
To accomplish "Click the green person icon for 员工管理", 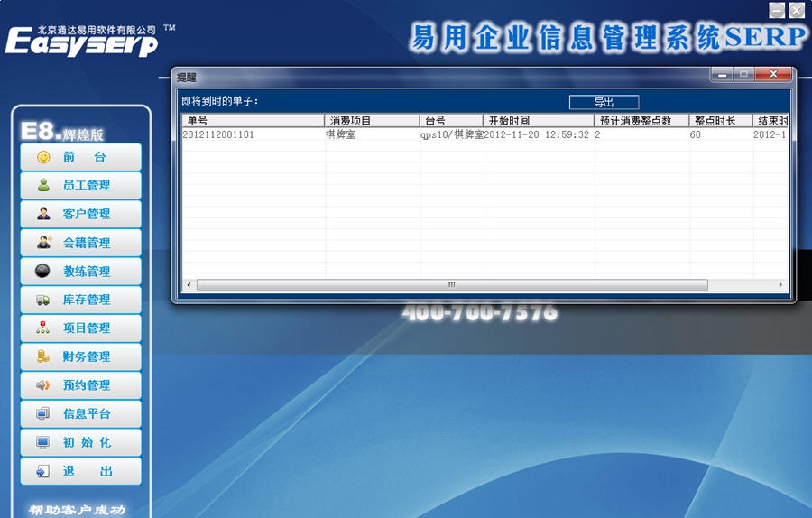I will click(43, 185).
